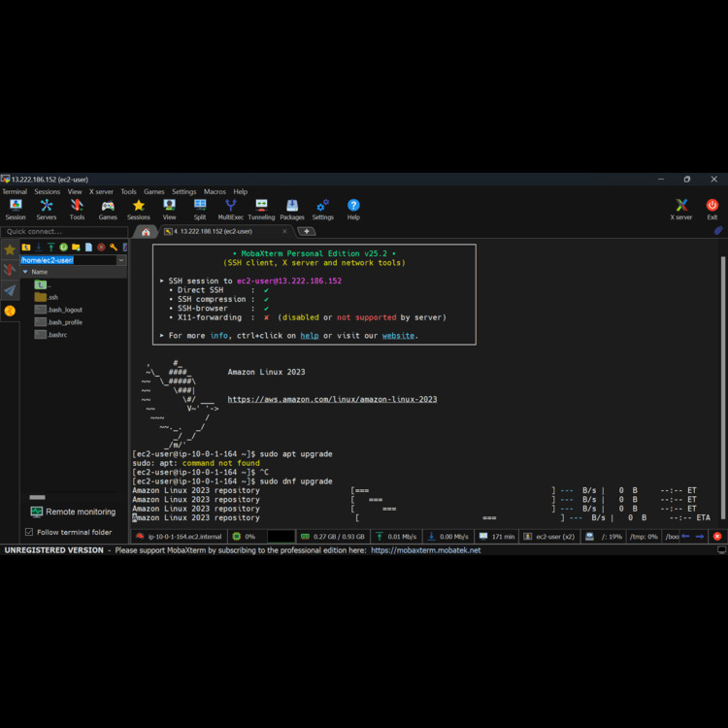Click the 0.27 GB / 0.93 GB memory status

tap(334, 536)
